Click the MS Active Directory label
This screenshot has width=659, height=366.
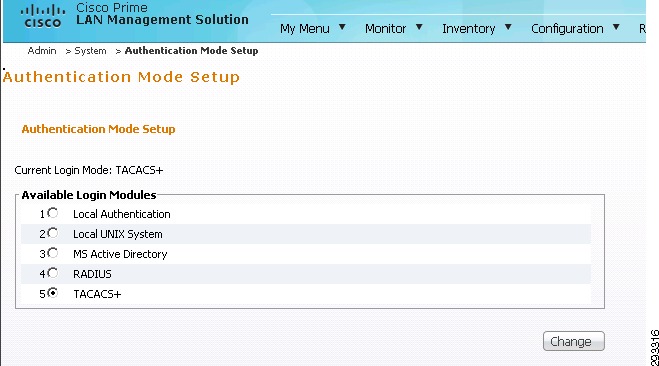tap(120, 254)
